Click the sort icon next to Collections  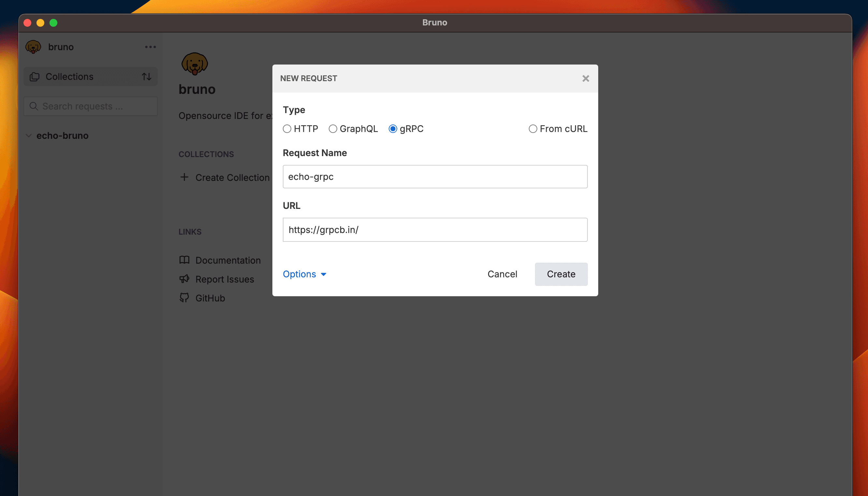(x=146, y=76)
